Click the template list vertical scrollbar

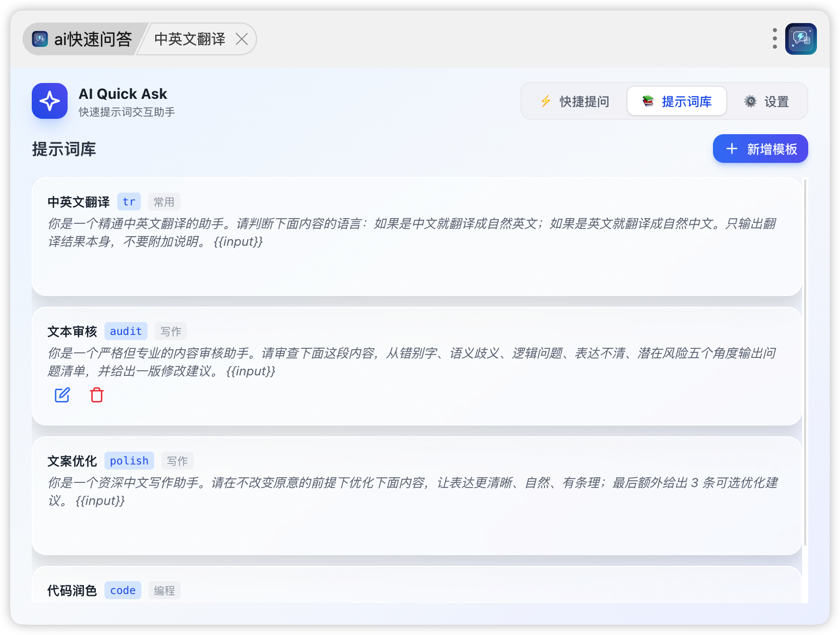pos(805,358)
